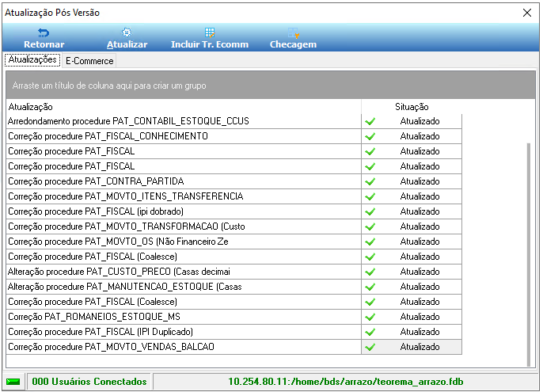Sort by the Situação column header
This screenshot has width=543, height=392.
[x=412, y=107]
